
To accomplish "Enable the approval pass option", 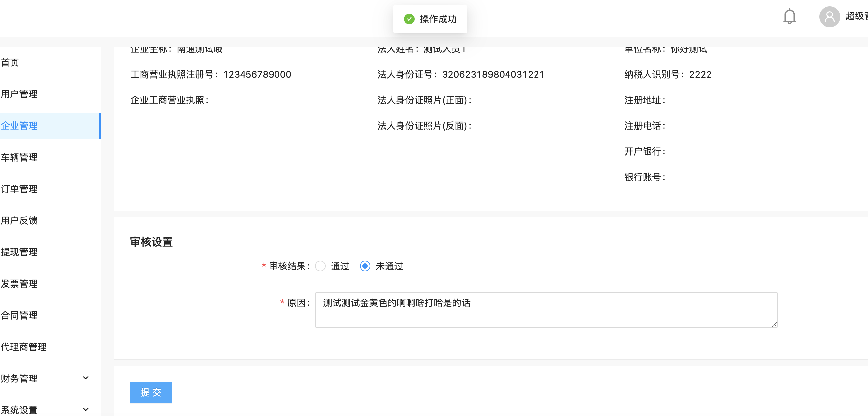I will [320, 266].
